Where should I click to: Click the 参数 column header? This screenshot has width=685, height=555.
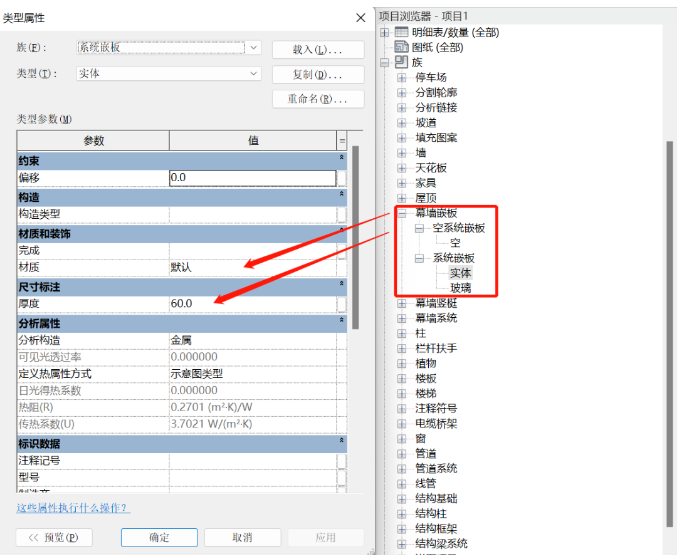93,141
